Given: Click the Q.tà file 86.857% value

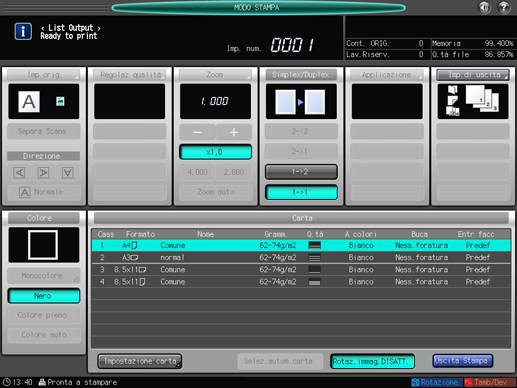Looking at the screenshot, I should tap(499, 55).
